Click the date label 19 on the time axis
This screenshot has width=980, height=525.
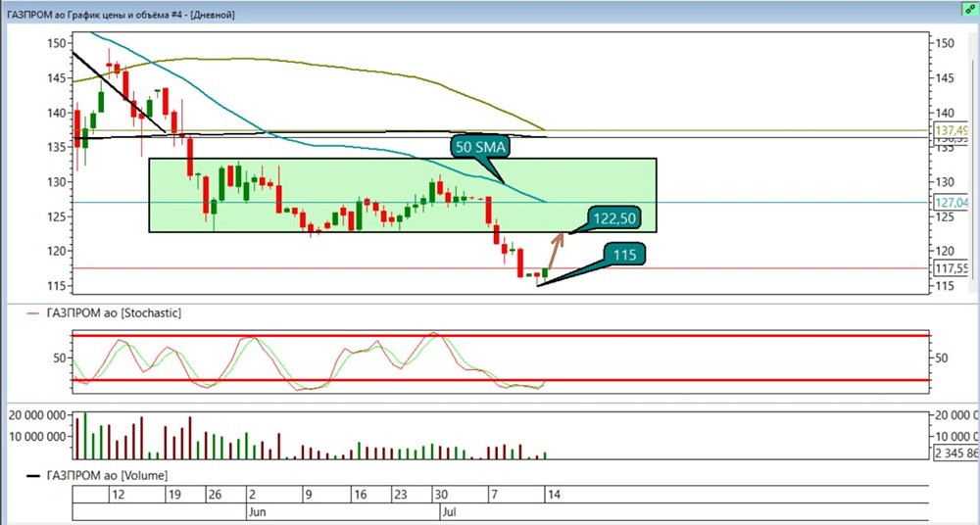point(174,495)
